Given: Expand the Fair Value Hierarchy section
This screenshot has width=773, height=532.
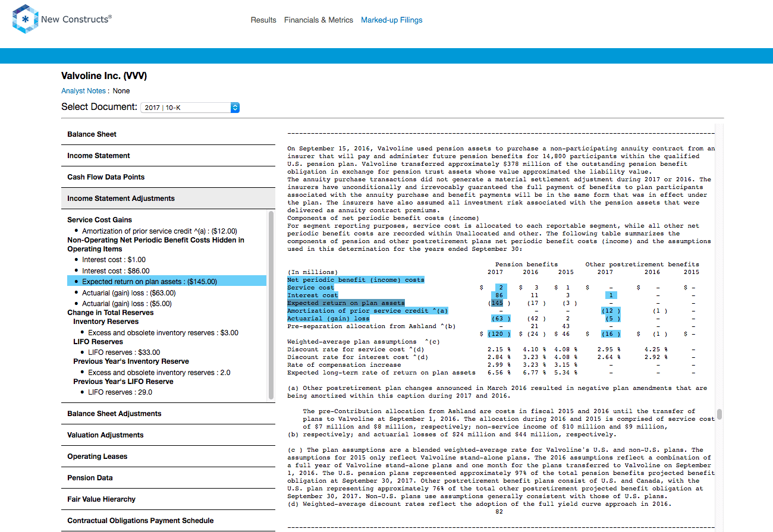Looking at the screenshot, I should [168, 499].
